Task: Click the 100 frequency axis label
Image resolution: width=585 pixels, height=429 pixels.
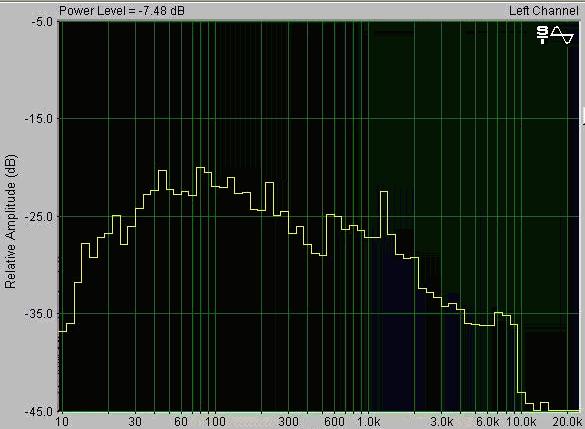Action: pos(215,422)
